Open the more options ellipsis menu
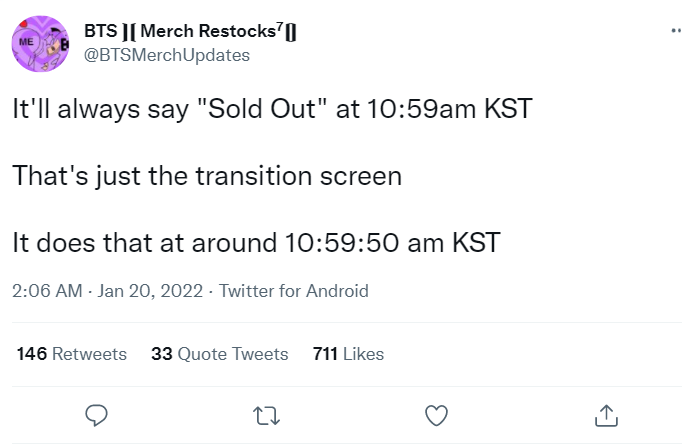Image resolution: width=682 pixels, height=448 pixels. [676, 30]
